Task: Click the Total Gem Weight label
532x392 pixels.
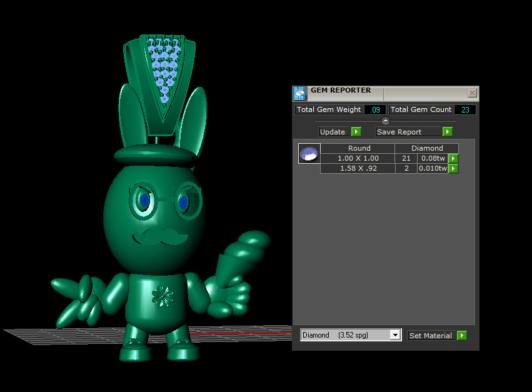Action: point(329,109)
